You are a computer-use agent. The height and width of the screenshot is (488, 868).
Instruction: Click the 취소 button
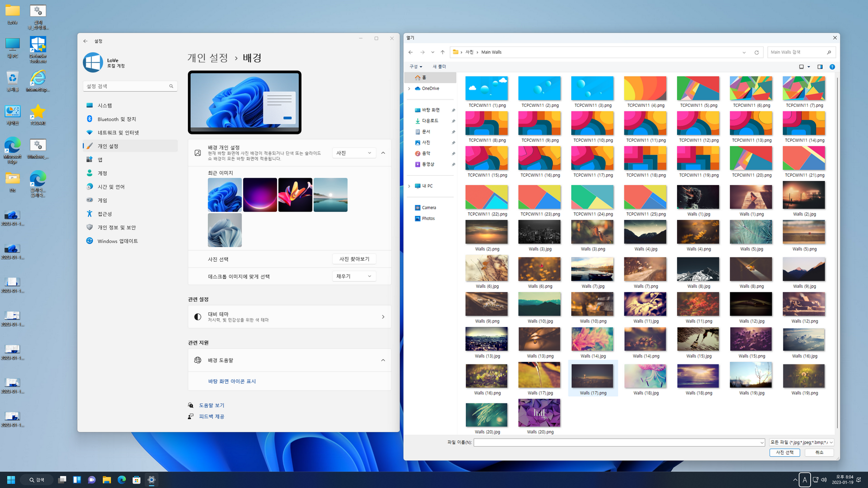click(x=819, y=453)
